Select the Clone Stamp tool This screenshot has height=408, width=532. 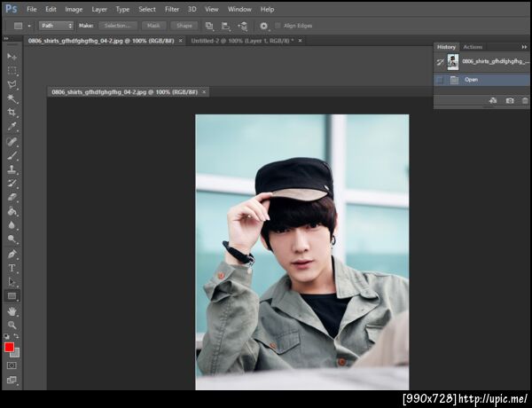(12, 169)
